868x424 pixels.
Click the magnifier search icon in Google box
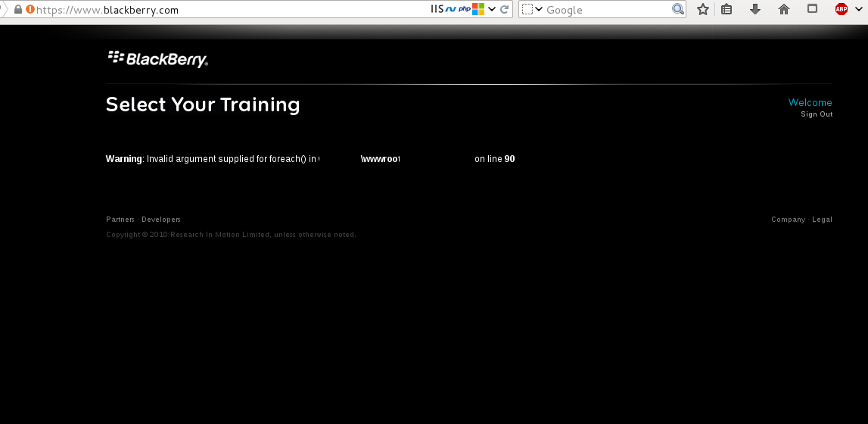(677, 9)
